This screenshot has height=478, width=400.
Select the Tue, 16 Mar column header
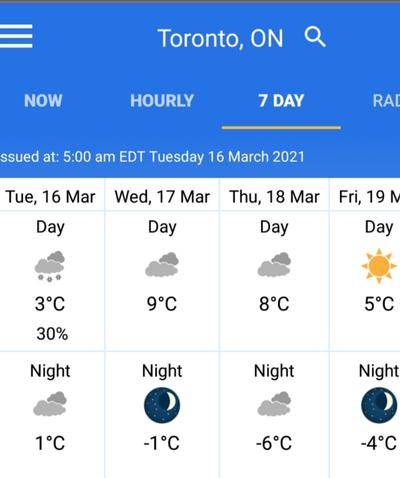[x=50, y=197]
